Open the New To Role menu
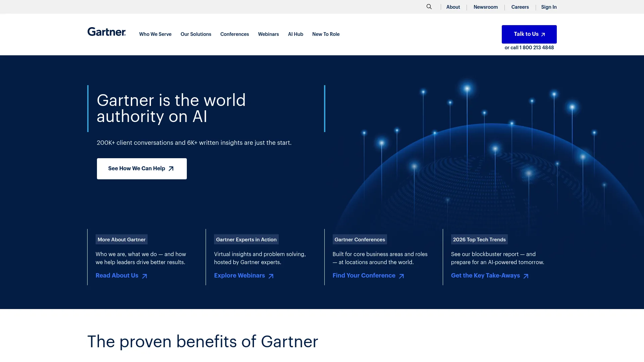Screen dimensions: 644x362 pyautogui.click(x=326, y=34)
